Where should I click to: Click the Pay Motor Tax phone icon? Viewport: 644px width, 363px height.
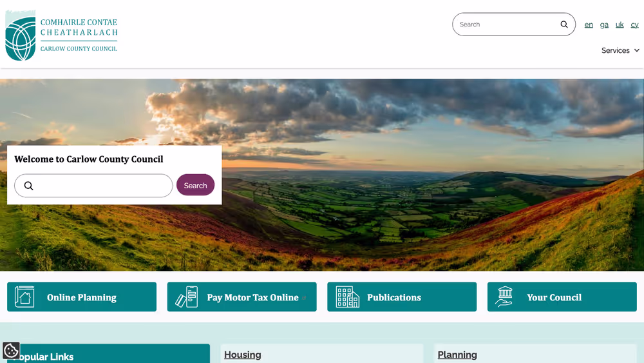[x=187, y=297]
